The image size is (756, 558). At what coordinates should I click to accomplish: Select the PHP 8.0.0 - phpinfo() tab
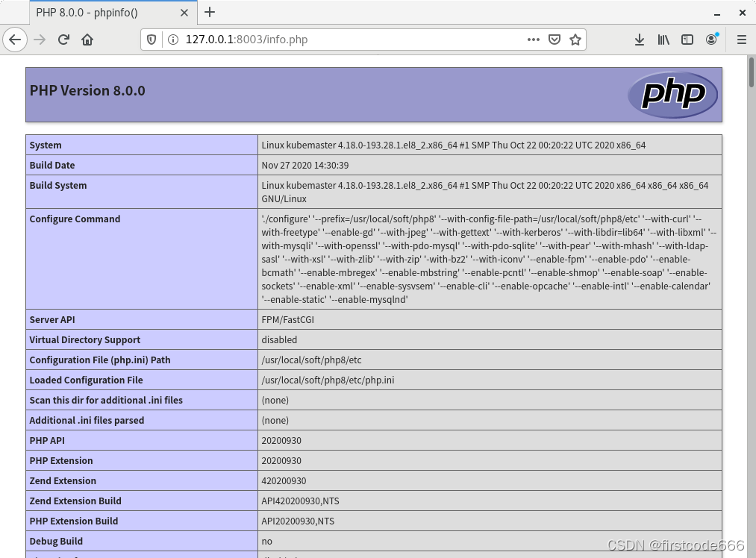pos(113,13)
